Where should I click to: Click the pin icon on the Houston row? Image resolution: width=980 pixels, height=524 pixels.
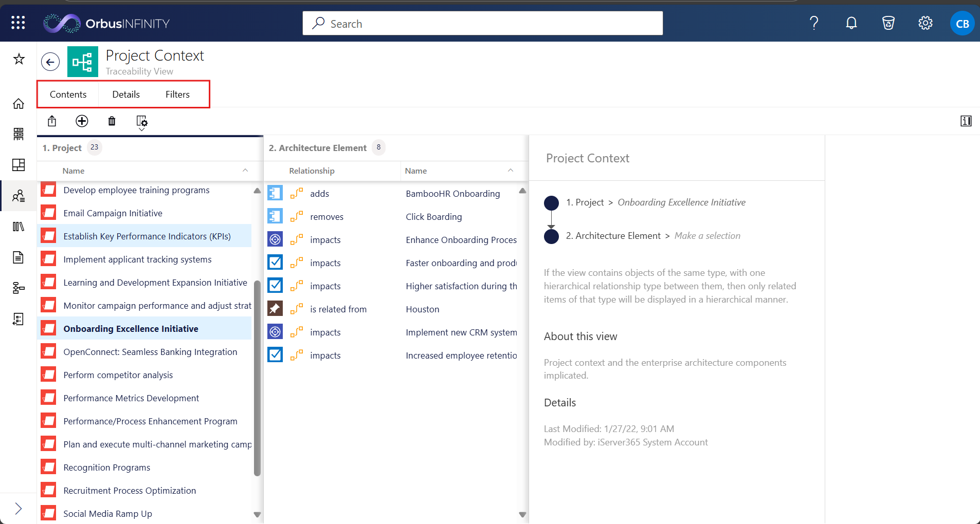pos(275,309)
